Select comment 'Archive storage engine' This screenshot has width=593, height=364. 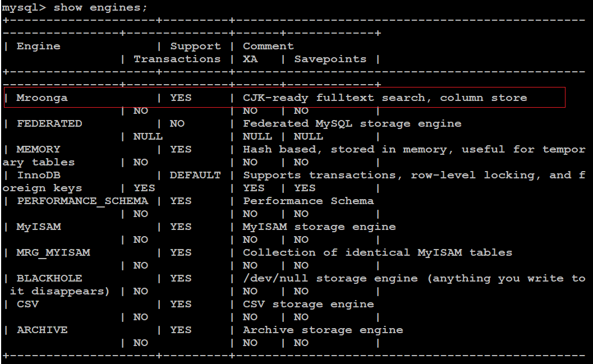point(323,330)
